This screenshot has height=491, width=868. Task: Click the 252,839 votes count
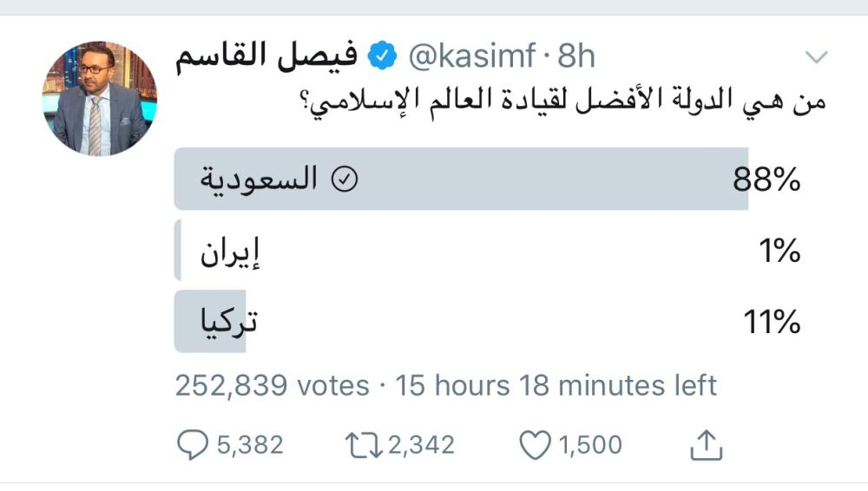pyautogui.click(x=273, y=385)
